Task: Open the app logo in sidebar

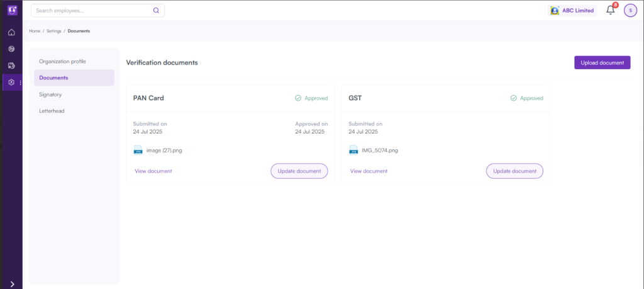Action: (11, 10)
